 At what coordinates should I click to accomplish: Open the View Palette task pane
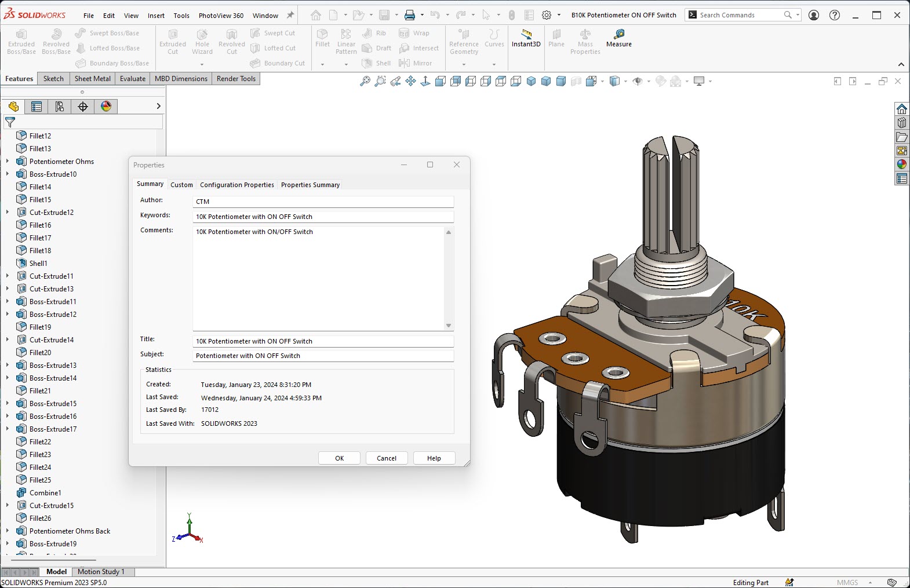(902, 151)
